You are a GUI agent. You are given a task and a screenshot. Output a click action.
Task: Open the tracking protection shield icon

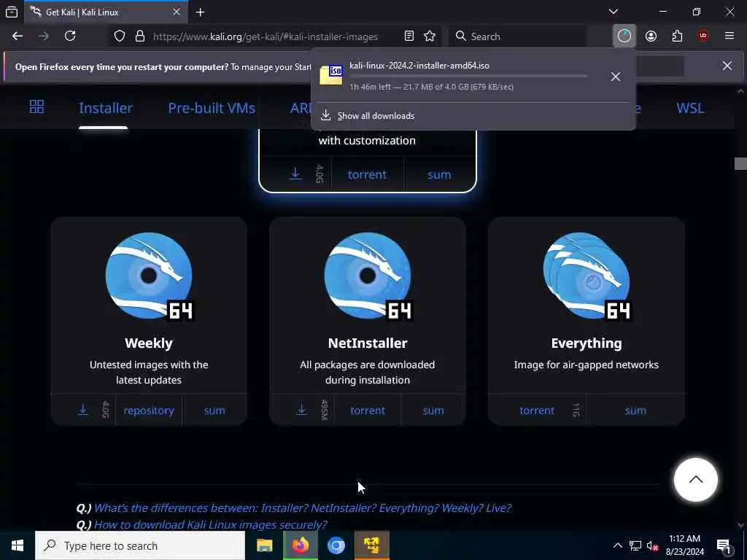(x=120, y=36)
